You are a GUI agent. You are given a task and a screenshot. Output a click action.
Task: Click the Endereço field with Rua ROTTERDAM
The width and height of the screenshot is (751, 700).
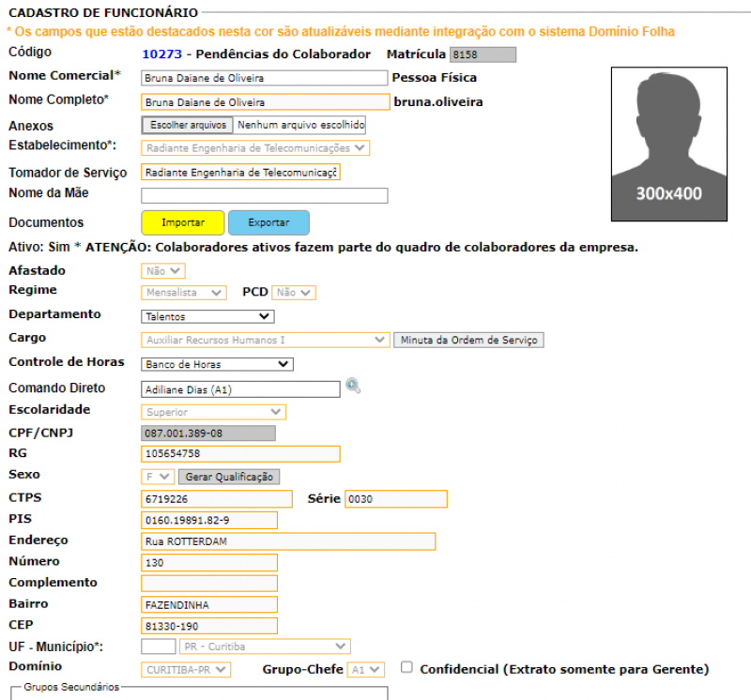(288, 541)
